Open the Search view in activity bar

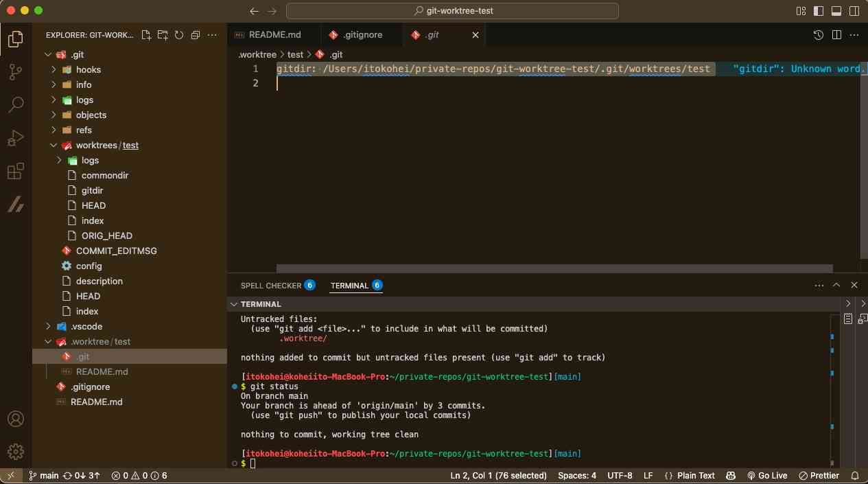pyautogui.click(x=15, y=105)
